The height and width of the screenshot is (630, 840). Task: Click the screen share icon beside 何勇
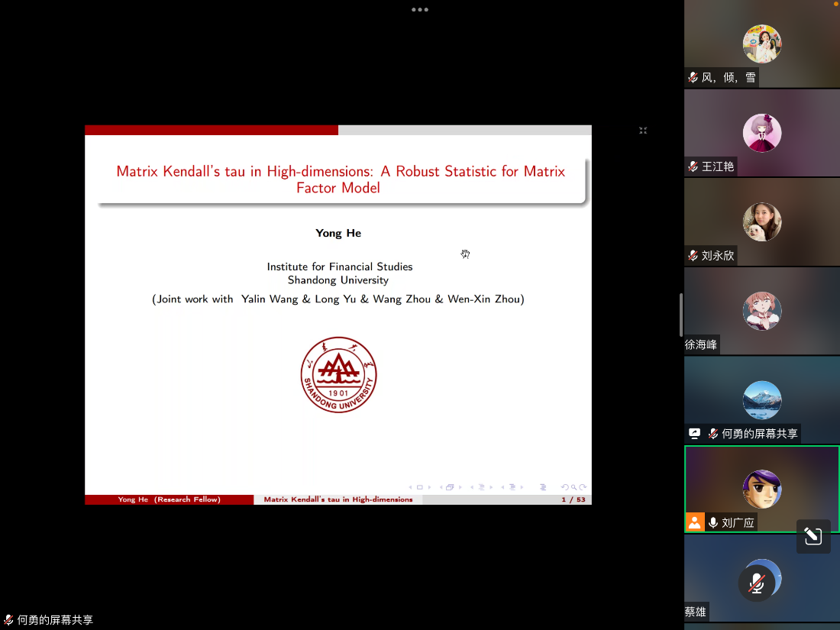694,434
